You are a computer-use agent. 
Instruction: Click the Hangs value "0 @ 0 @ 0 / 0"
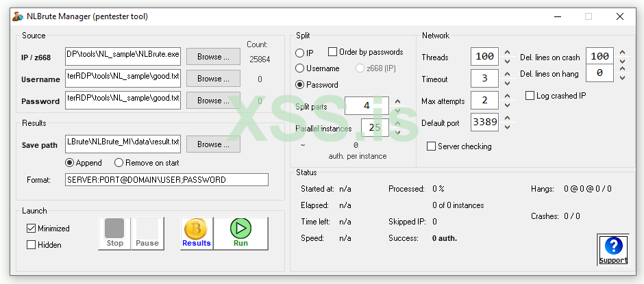tap(588, 189)
